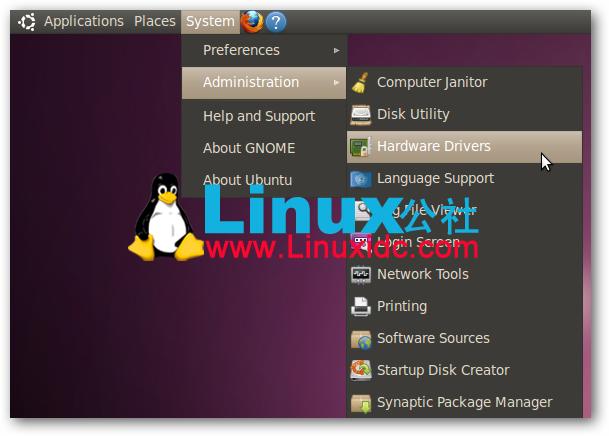This screenshot has width=609, height=436.
Task: Close the System menu via its label
Action: [x=210, y=21]
